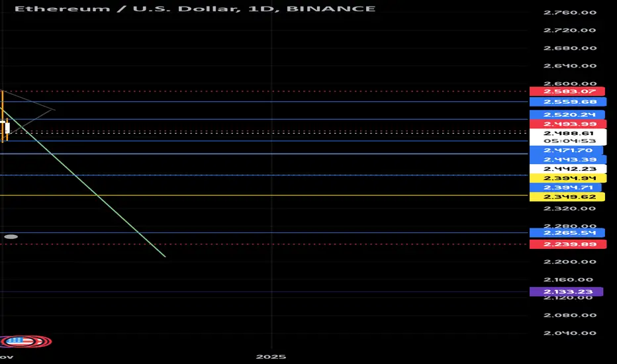Click the white 2.442.23 price label
Screen dimensions: 617x364
pyautogui.click(x=568, y=169)
